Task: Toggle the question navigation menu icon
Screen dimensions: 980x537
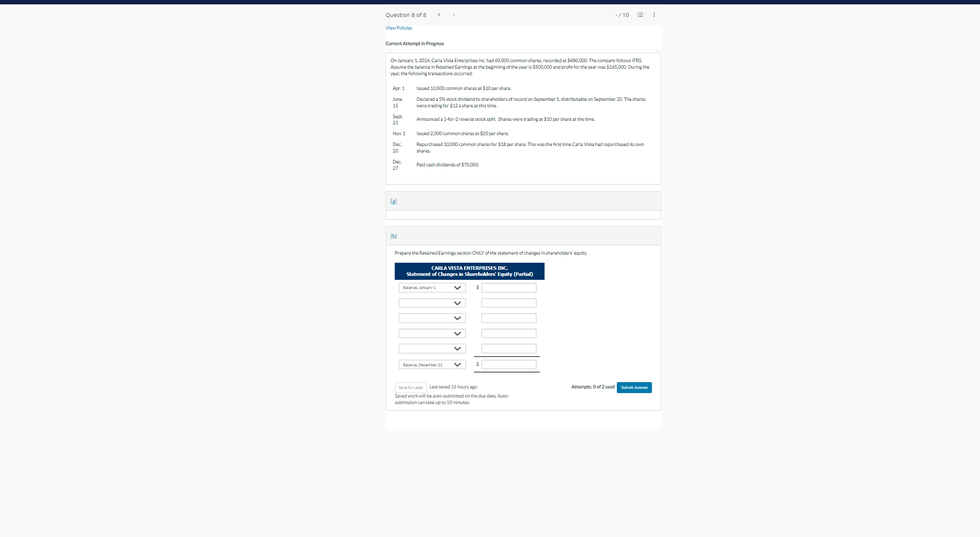Action: coord(640,14)
